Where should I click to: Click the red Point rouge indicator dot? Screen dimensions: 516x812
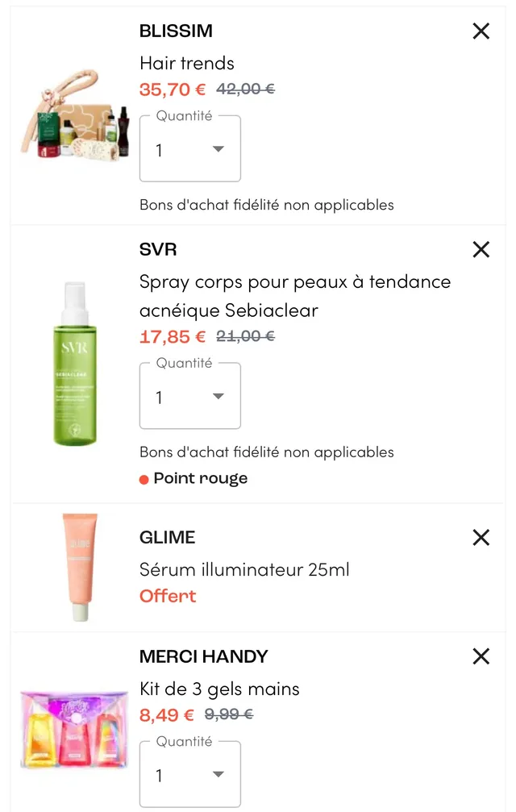click(144, 479)
